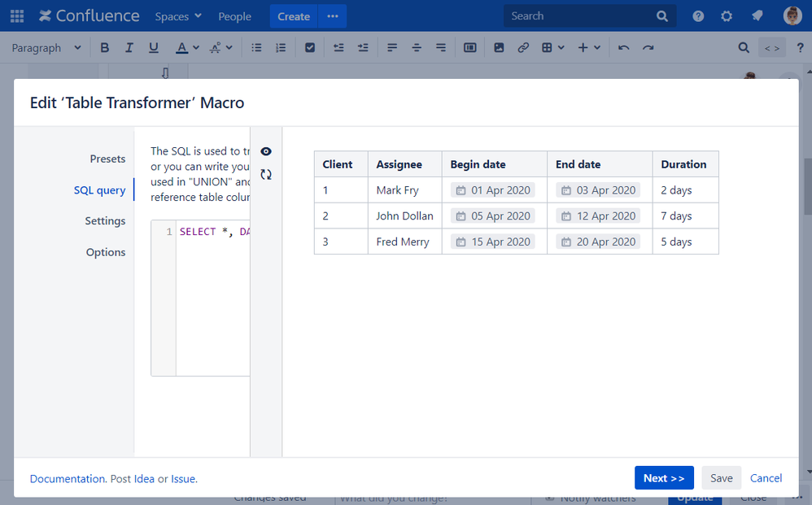Open page layout icon
The image size is (812, 505).
pos(469,48)
